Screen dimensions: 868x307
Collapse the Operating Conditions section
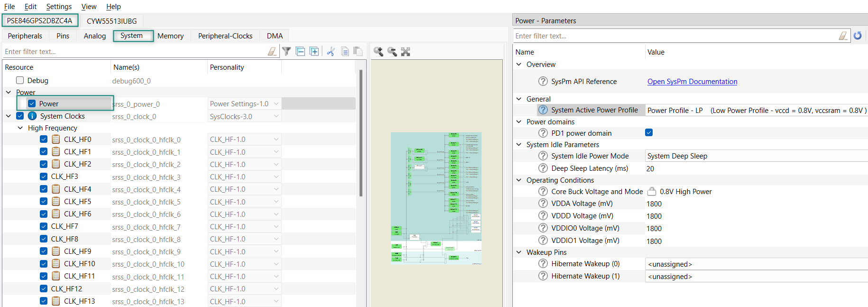[x=519, y=180]
